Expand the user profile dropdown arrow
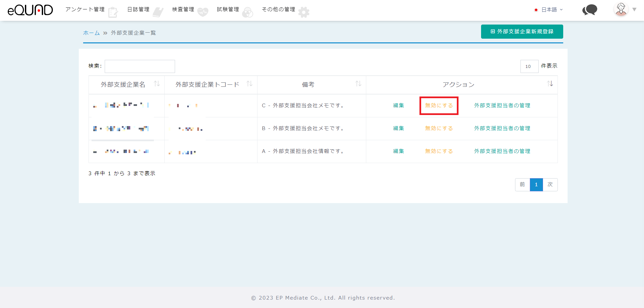644x308 pixels. click(634, 9)
